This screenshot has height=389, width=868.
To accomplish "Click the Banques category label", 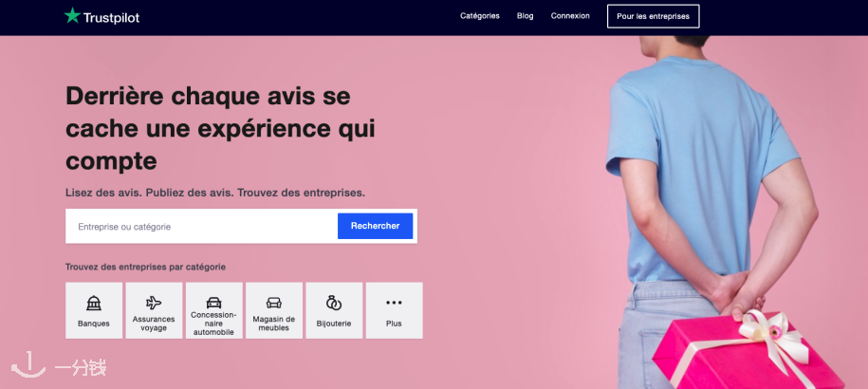I will click(94, 324).
